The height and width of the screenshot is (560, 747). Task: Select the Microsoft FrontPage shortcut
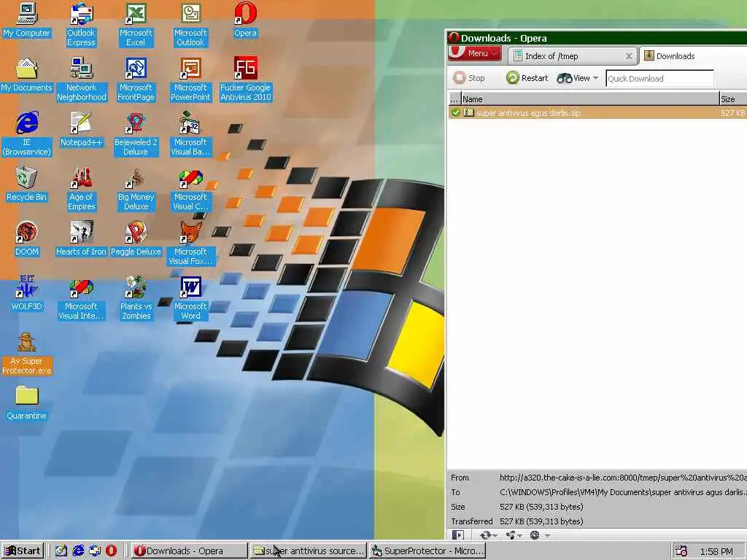click(136, 79)
